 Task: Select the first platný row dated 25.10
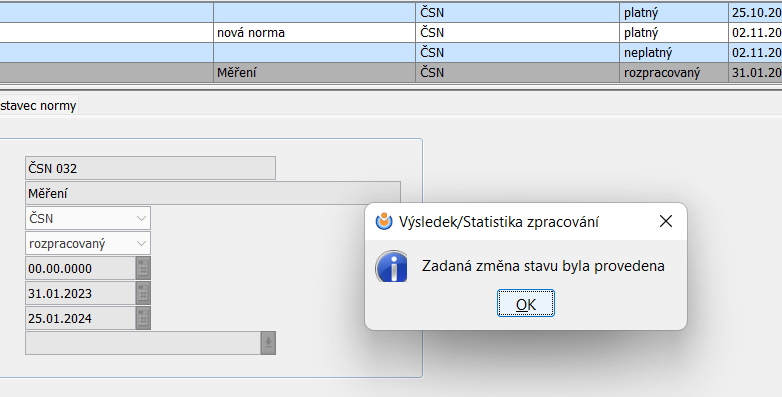point(391,12)
